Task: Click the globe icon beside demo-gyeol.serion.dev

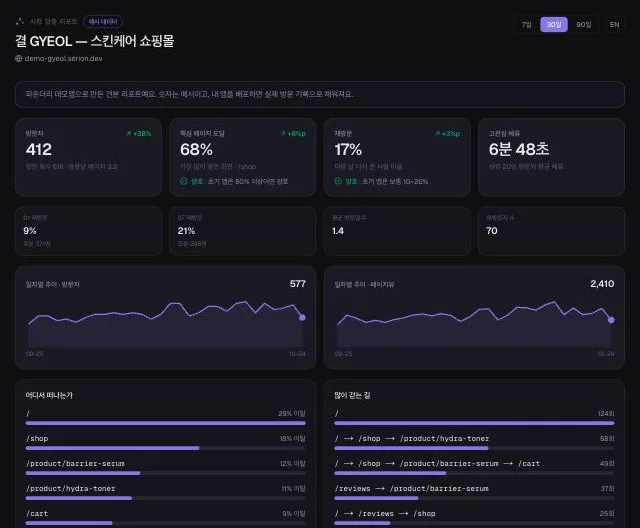Action: pos(19,58)
